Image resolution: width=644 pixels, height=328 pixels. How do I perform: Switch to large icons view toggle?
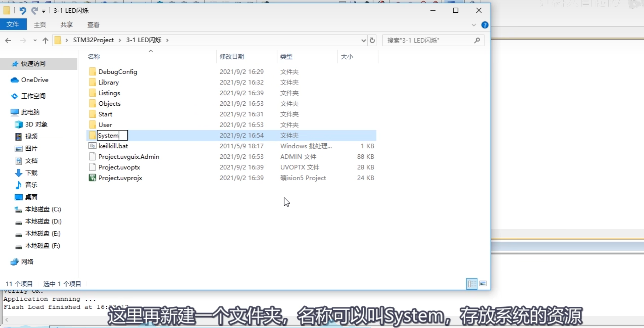(483, 284)
